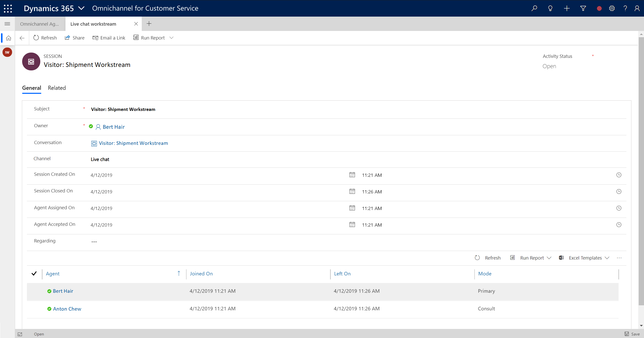Image resolution: width=644 pixels, height=338 pixels.
Task: Check the row selector for Anton Chew
Action: pyautogui.click(x=34, y=308)
